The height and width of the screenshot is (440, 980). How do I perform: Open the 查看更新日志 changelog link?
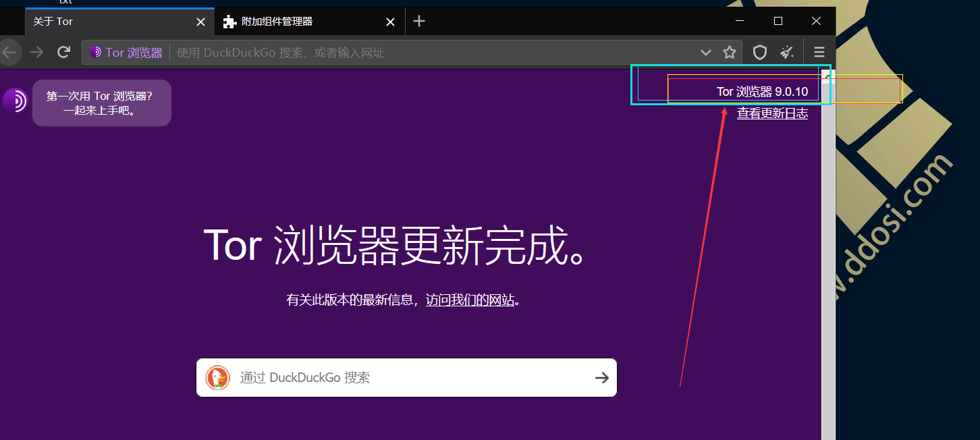pyautogui.click(x=772, y=113)
